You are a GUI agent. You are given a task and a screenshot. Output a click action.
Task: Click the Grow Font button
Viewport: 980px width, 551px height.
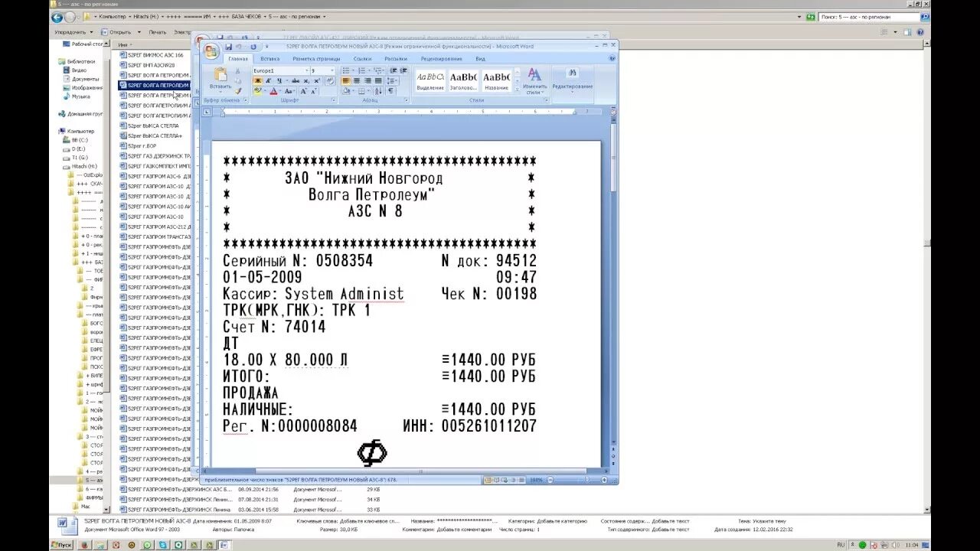coord(303,91)
